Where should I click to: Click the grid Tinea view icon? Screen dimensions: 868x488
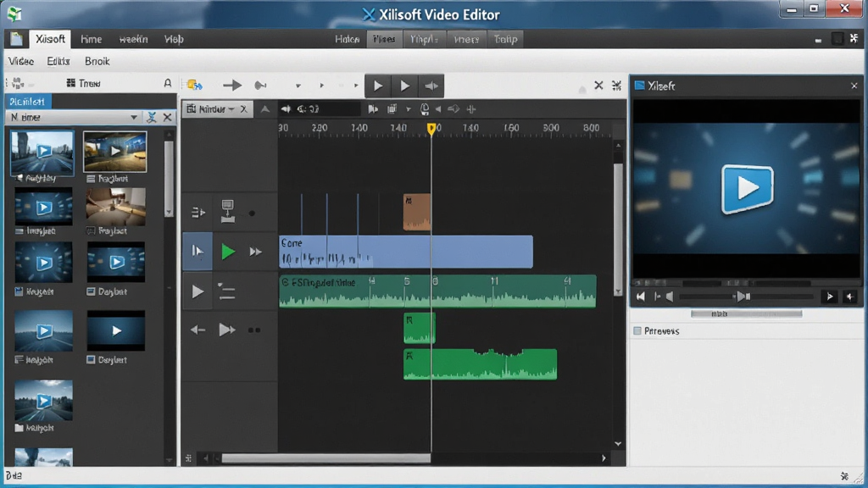(x=71, y=83)
